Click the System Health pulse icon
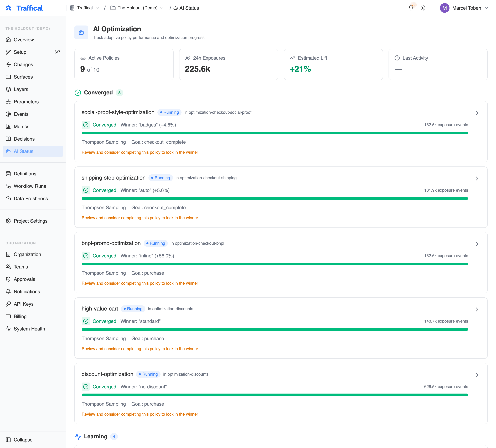The height and width of the screenshot is (448, 496). click(x=8, y=329)
